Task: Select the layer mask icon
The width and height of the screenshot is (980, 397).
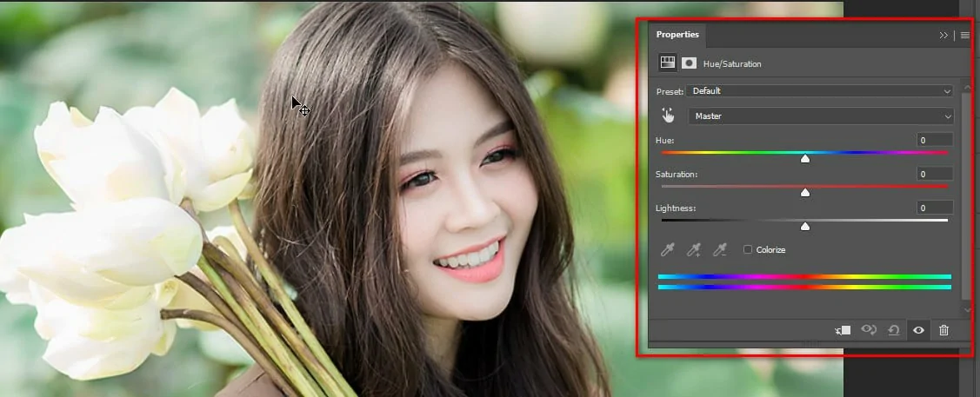Action: (x=689, y=63)
